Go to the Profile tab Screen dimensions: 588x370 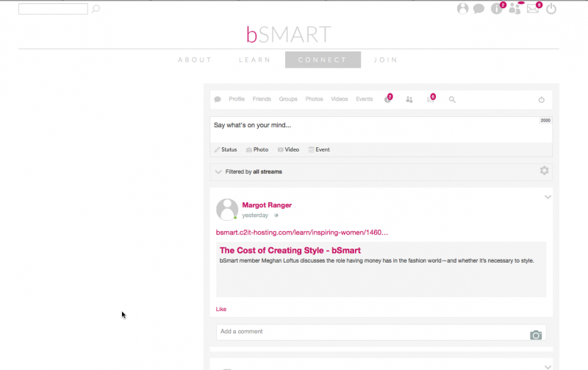click(x=237, y=99)
